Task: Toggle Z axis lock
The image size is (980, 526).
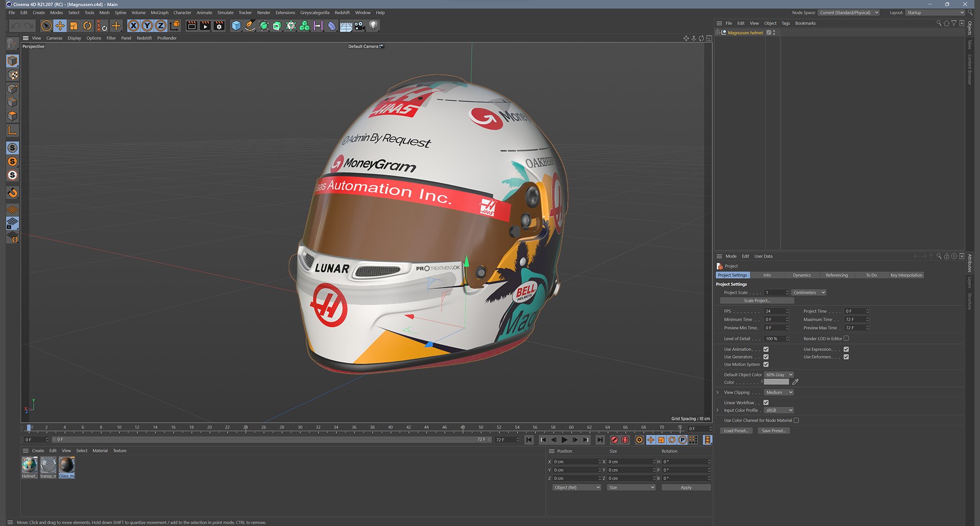Action: (161, 26)
